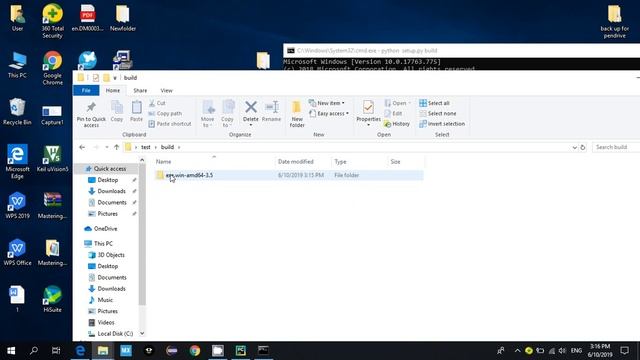This screenshot has width=640, height=360.
Task: Click Pin to Quick access icon
Action: click(91, 114)
